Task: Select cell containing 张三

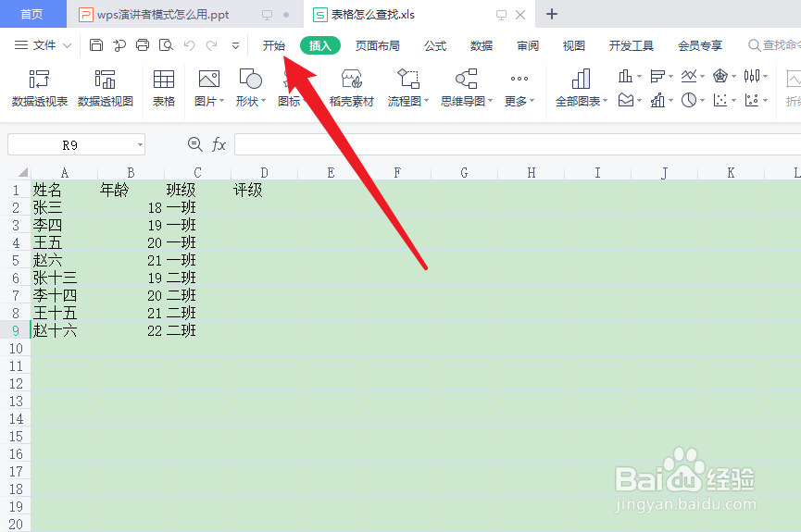Action: 64,208
